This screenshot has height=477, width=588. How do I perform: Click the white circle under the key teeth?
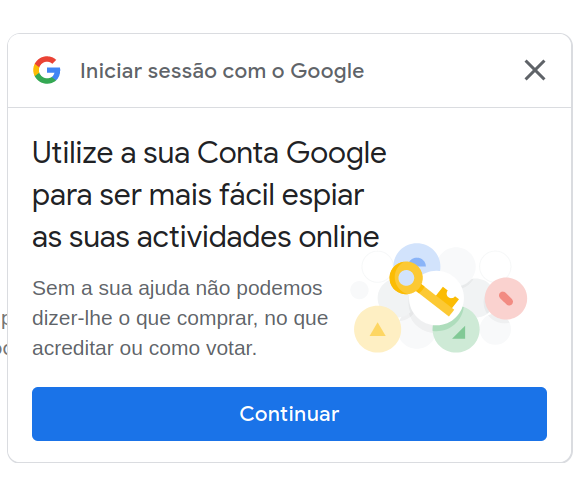436,299
